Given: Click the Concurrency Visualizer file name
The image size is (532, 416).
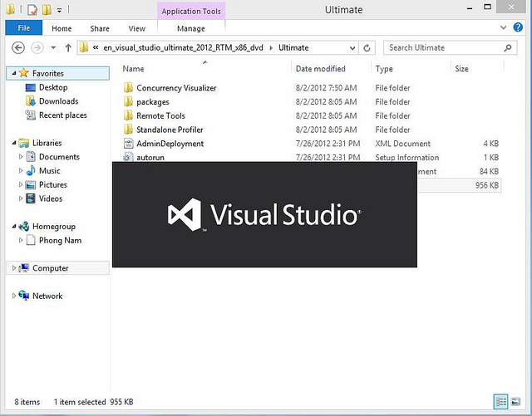Looking at the screenshot, I should pyautogui.click(x=176, y=88).
